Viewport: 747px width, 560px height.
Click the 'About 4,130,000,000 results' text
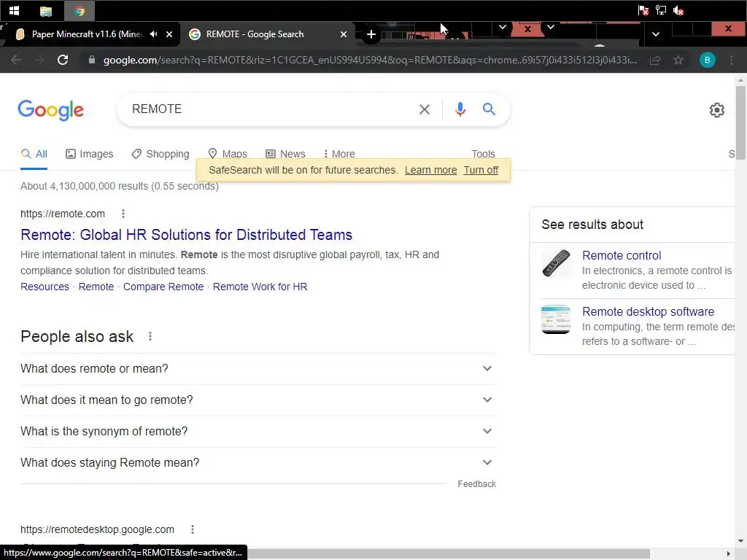tap(120, 186)
